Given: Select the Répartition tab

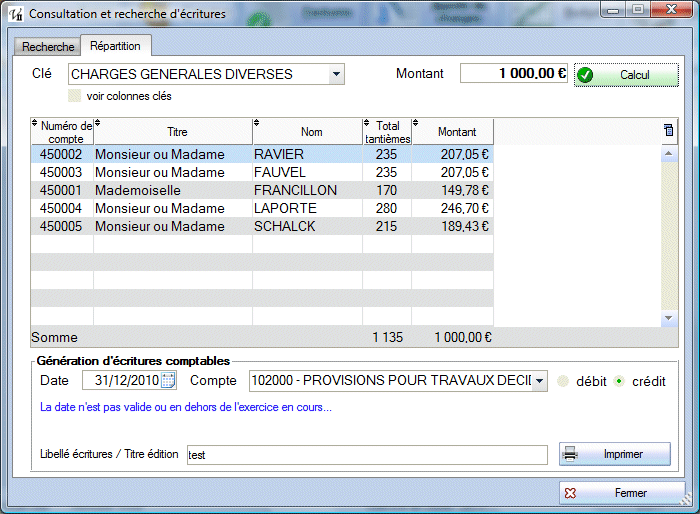Looking at the screenshot, I should pos(115,46).
